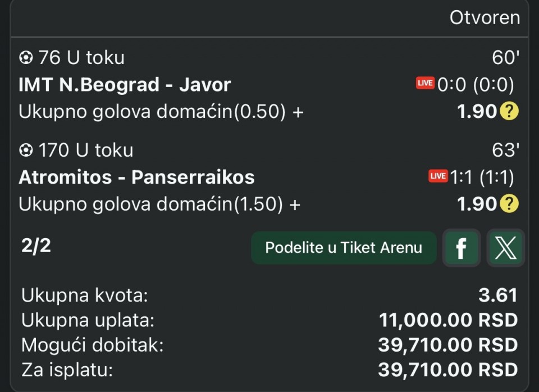Click the soccer ball icon next to 76
Image resolution: width=539 pixels, height=392 pixels.
click(26, 57)
